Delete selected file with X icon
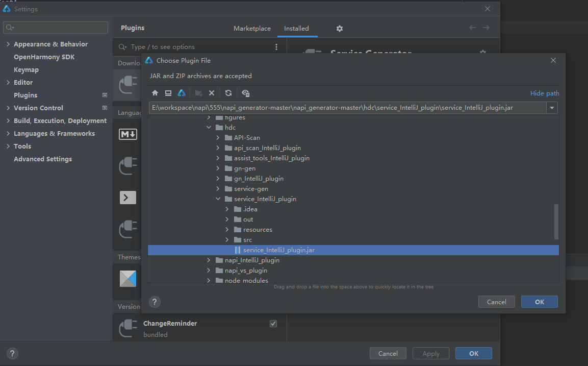This screenshot has width=588, height=366. tap(212, 93)
